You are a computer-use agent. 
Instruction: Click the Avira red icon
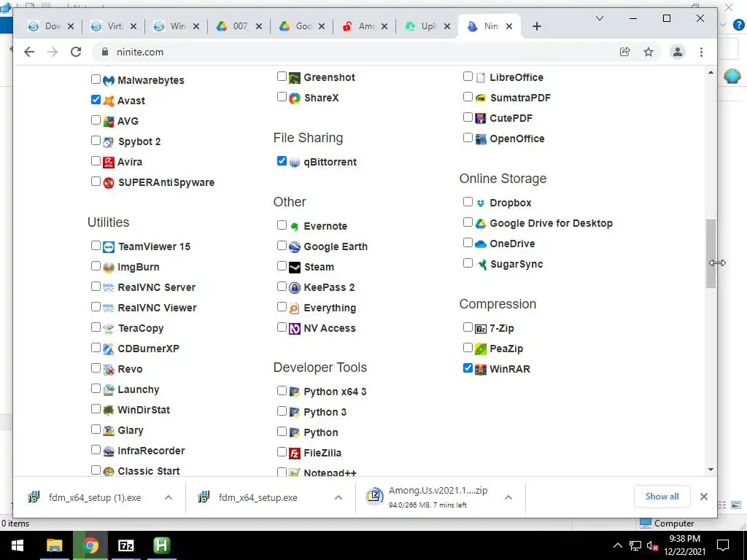pyautogui.click(x=109, y=163)
